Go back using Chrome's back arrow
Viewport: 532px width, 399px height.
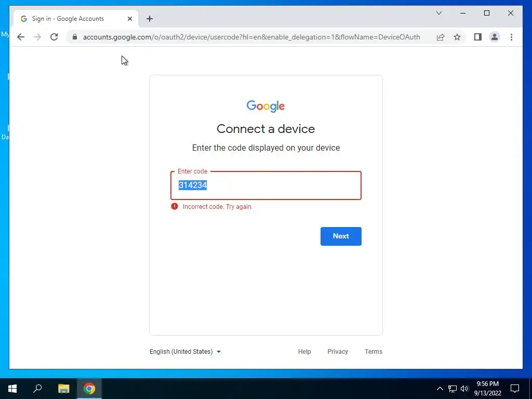point(21,37)
